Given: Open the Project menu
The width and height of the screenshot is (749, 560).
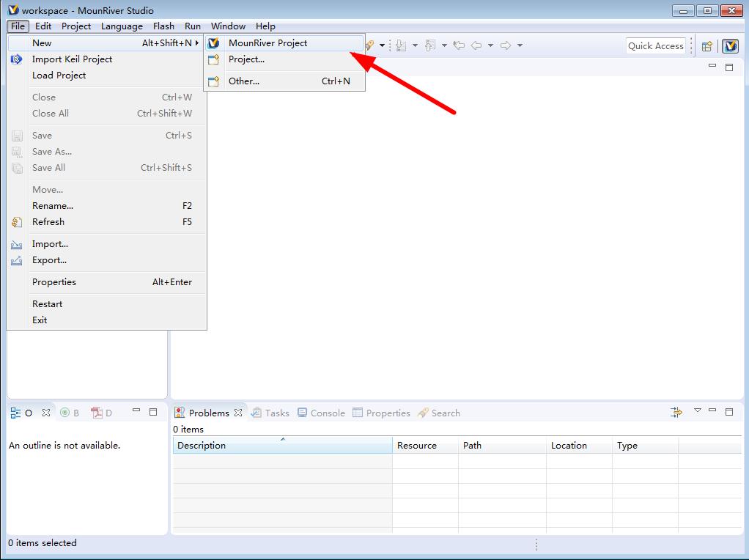Looking at the screenshot, I should [76, 26].
